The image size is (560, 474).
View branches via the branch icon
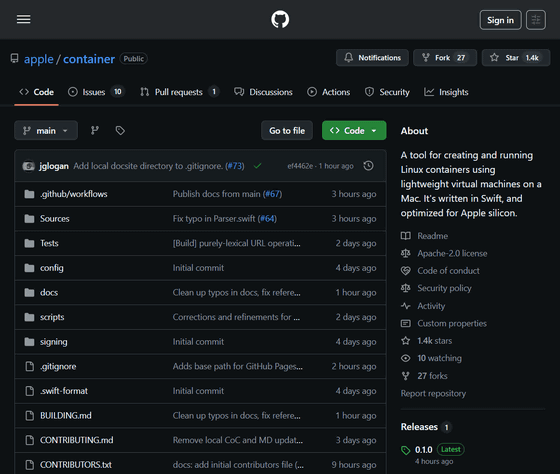pos(95,130)
